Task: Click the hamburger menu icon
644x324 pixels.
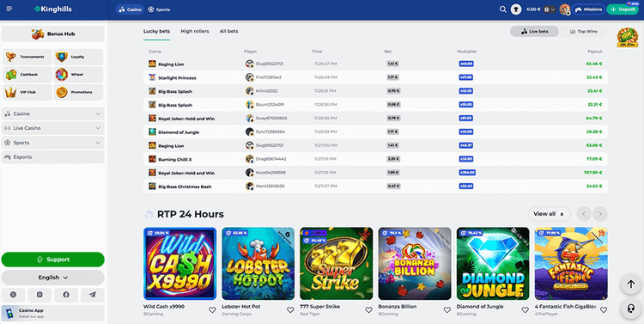Action: tap(9, 9)
